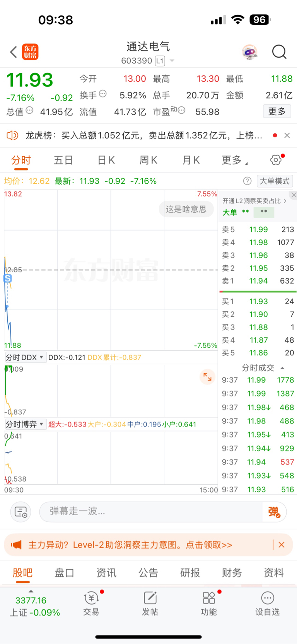Expand the stock code dropdown arrow
Viewport: 297px width, 644px height.
point(172,61)
